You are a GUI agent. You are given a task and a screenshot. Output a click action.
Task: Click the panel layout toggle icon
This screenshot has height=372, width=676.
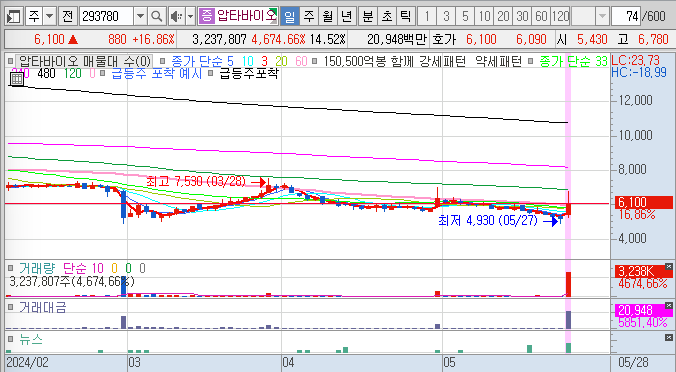click(x=14, y=16)
